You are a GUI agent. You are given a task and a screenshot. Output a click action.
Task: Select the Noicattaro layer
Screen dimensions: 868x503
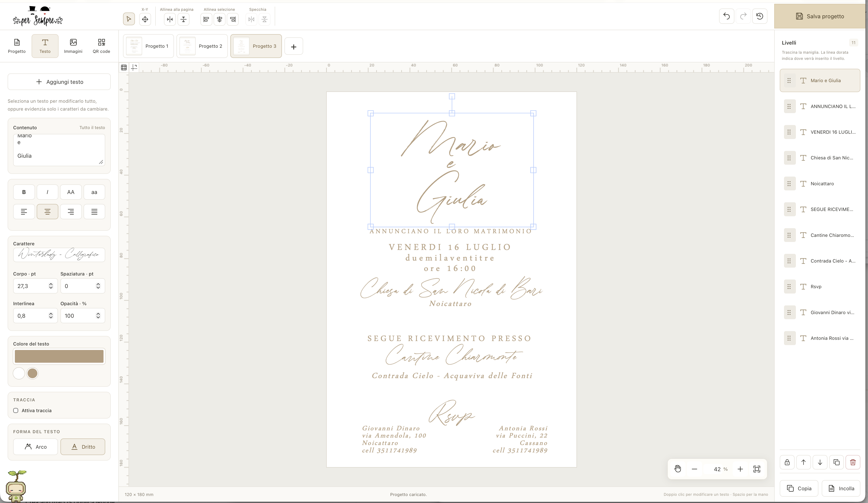coord(820,184)
